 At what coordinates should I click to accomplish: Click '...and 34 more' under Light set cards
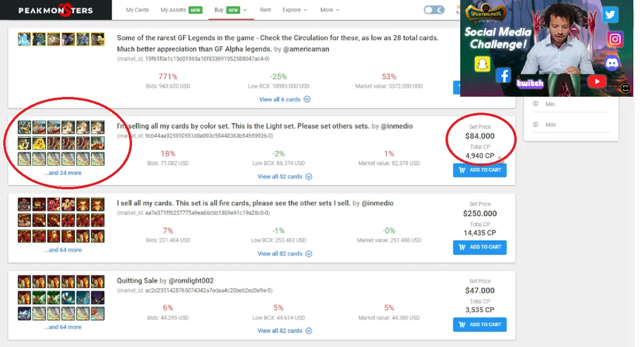pyautogui.click(x=63, y=173)
